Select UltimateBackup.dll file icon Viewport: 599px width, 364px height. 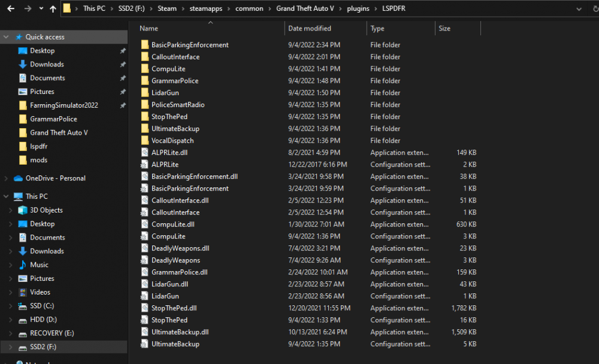(x=144, y=332)
